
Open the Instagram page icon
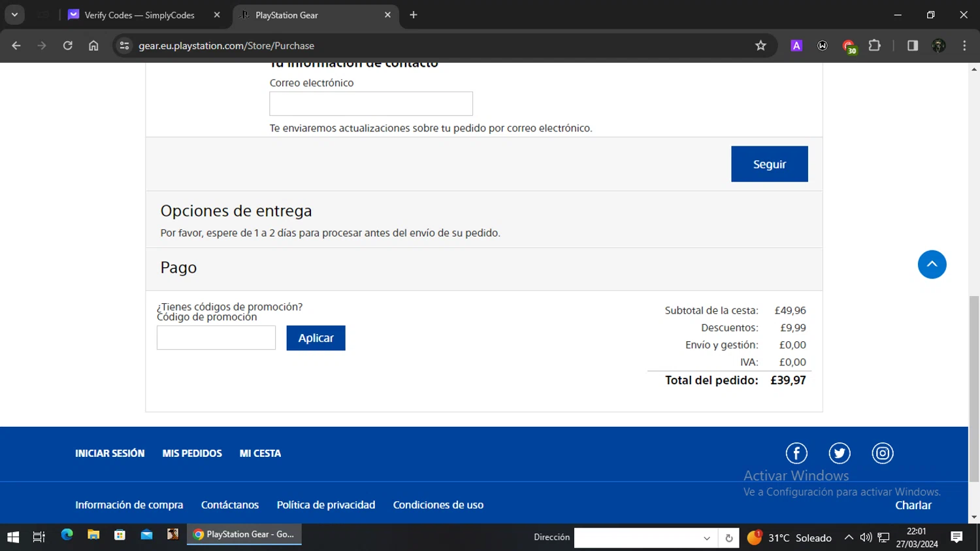(883, 453)
